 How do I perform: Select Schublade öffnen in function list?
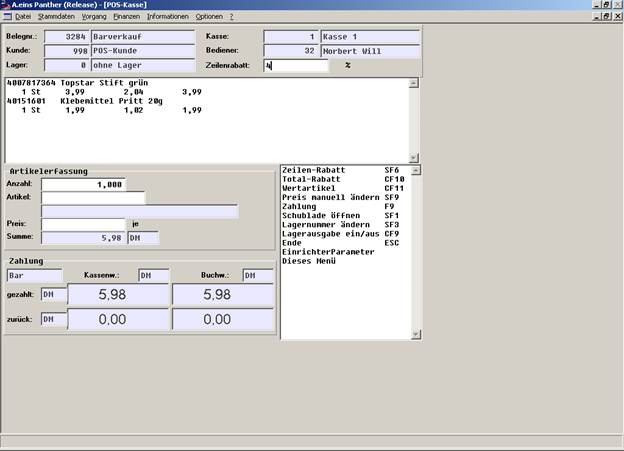[341, 215]
